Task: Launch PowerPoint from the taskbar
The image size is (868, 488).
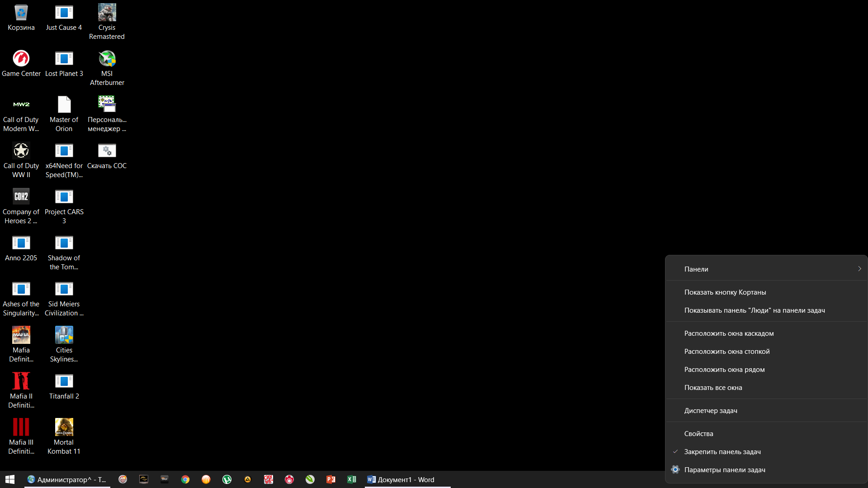Action: pos(331,479)
